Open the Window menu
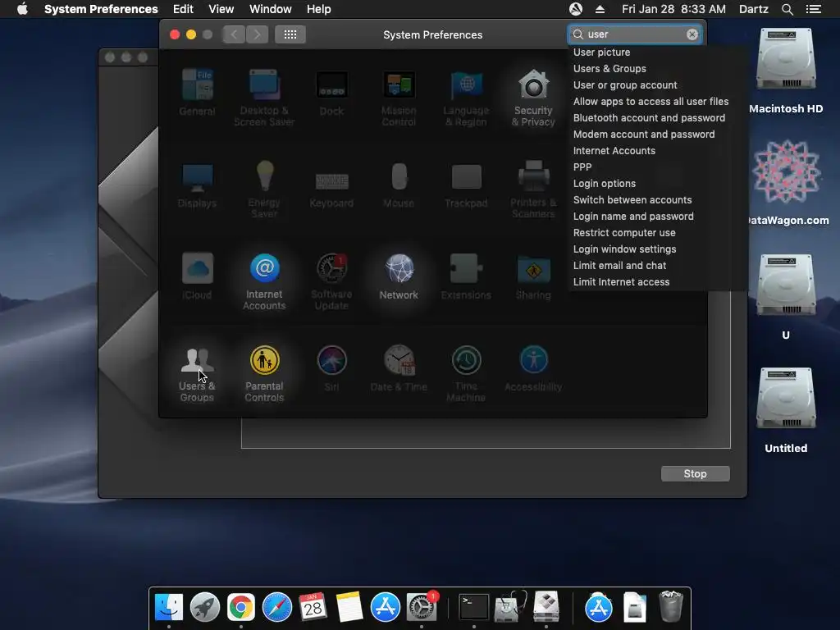 click(270, 9)
